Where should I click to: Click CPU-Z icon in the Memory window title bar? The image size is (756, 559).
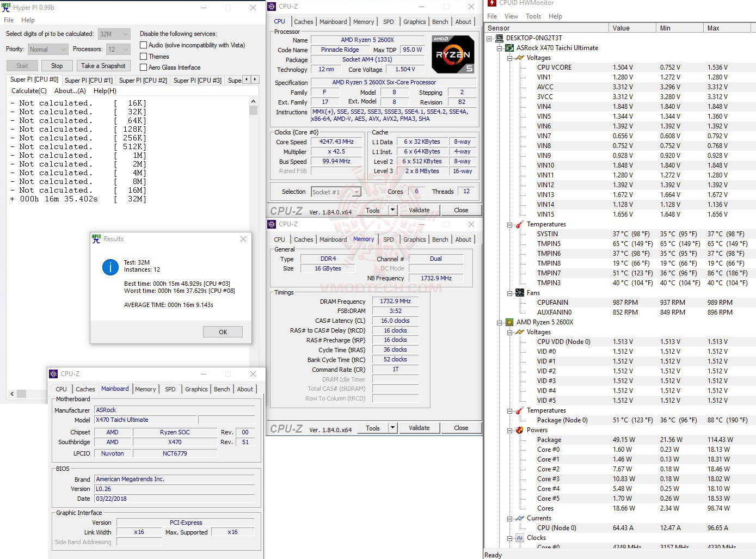tap(272, 224)
